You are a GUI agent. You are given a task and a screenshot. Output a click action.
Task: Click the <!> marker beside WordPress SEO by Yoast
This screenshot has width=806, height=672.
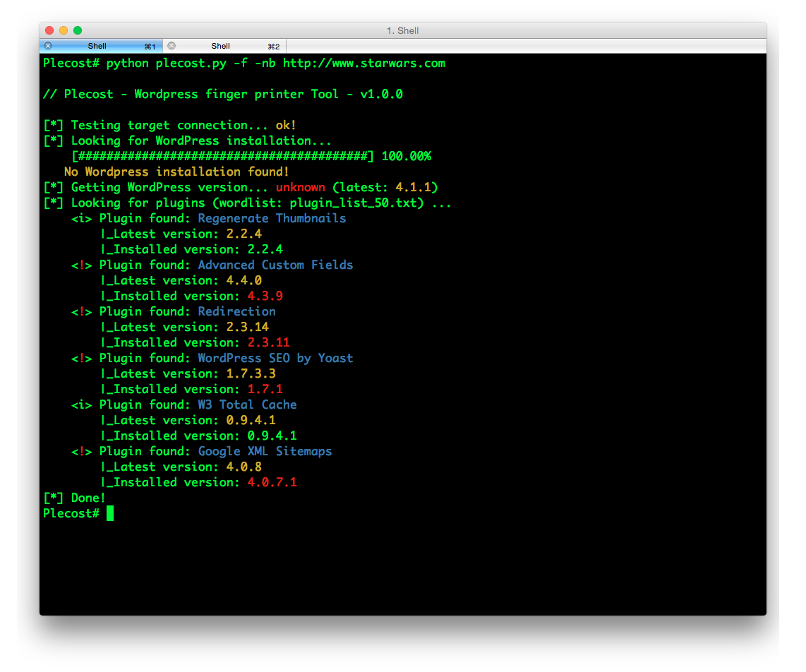[81, 359]
